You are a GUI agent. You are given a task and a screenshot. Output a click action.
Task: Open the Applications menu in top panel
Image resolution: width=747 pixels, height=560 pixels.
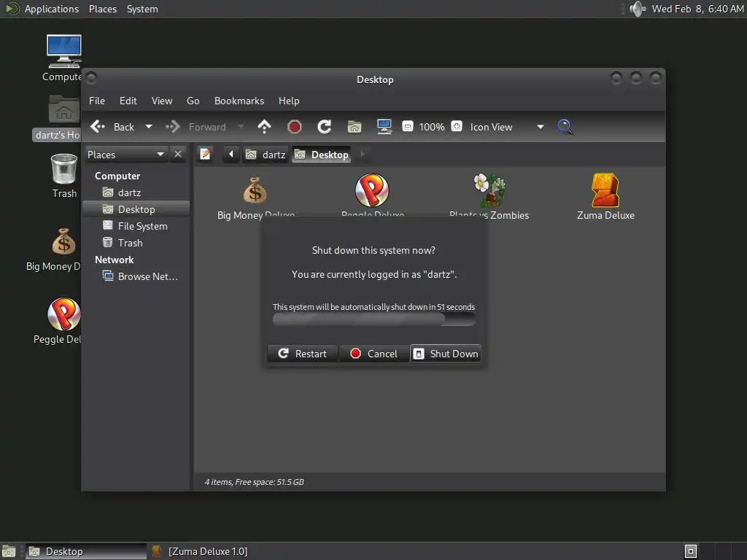point(52,9)
